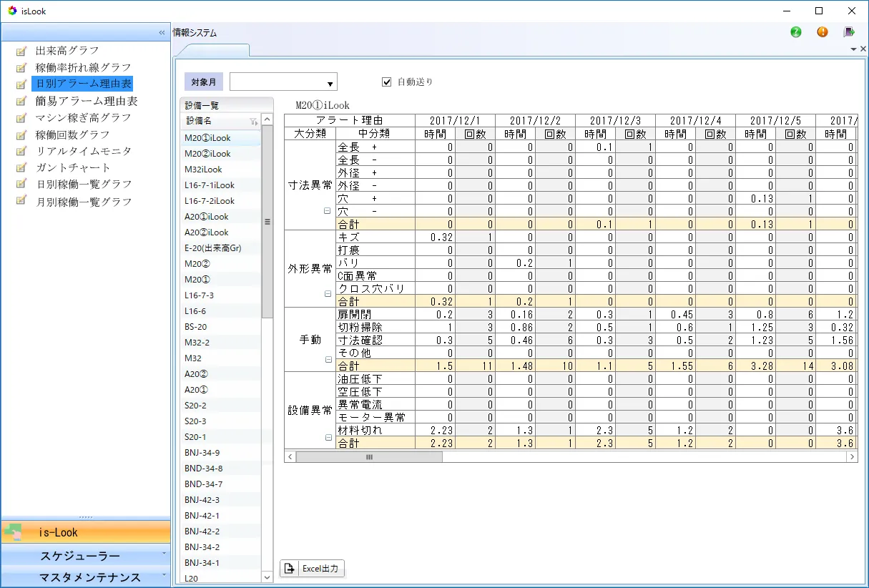
Task: Open ガントチャート menu item
Action: click(x=72, y=168)
